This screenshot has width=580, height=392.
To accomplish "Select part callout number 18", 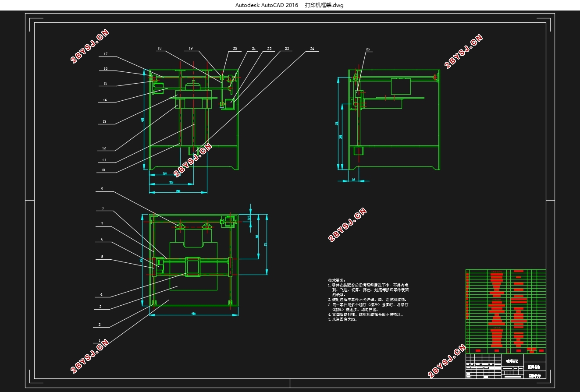I will [x=159, y=48].
